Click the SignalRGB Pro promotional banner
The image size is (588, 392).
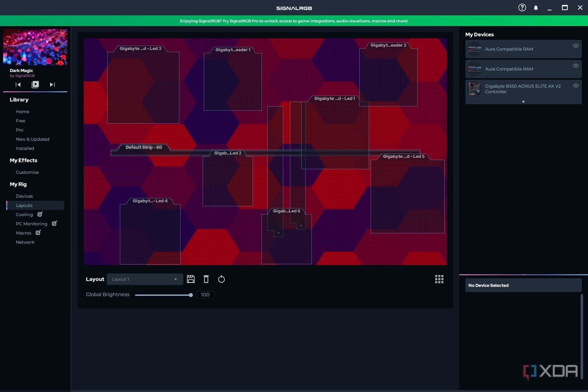294,21
